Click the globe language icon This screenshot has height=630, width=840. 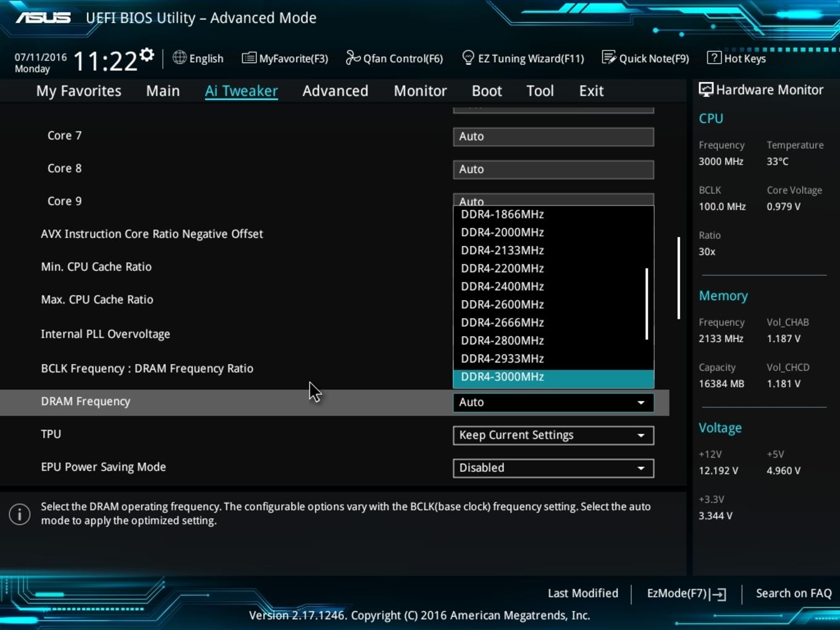pyautogui.click(x=179, y=57)
